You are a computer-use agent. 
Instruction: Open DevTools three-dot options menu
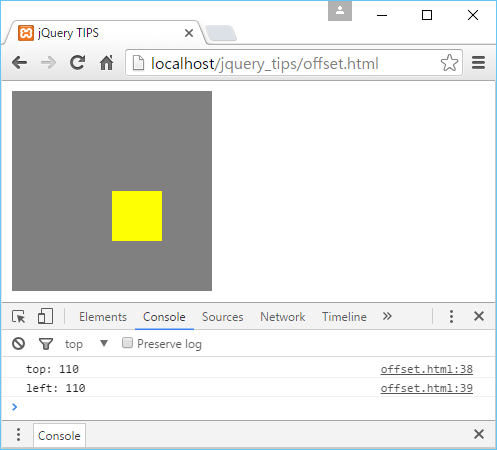pyautogui.click(x=451, y=316)
